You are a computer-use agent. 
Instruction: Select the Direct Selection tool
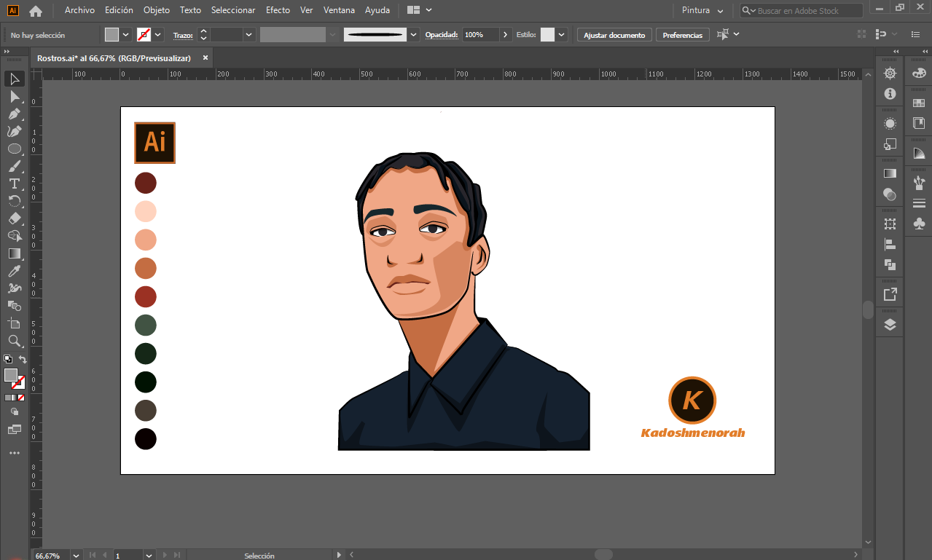coord(14,96)
